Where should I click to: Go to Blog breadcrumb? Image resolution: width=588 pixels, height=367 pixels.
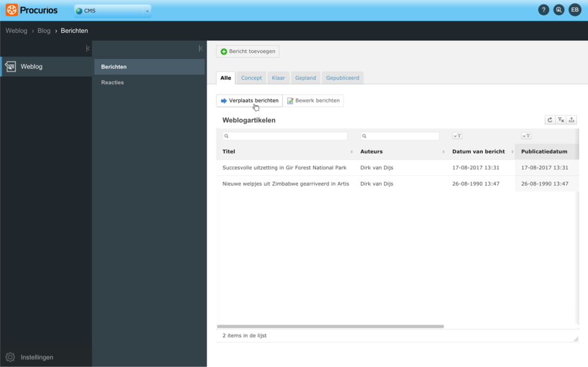44,31
